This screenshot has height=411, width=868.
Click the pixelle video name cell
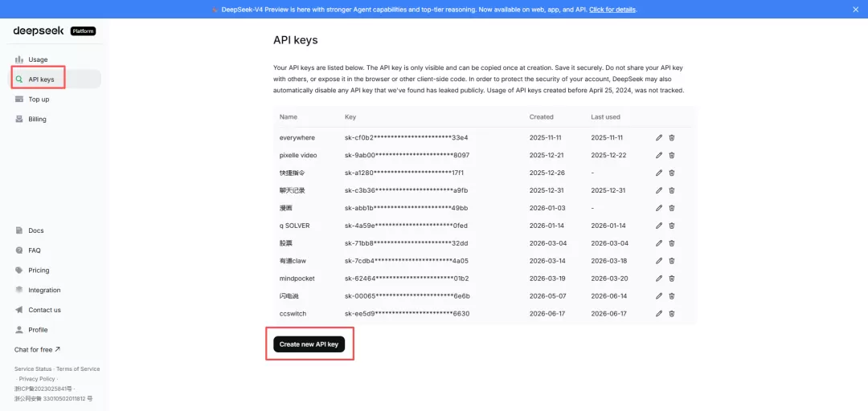298,156
